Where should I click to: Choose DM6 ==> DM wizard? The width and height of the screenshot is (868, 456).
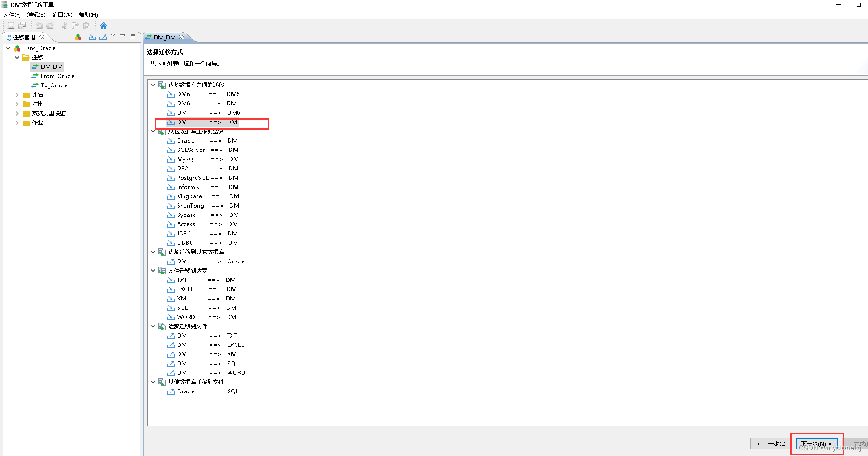click(x=202, y=104)
